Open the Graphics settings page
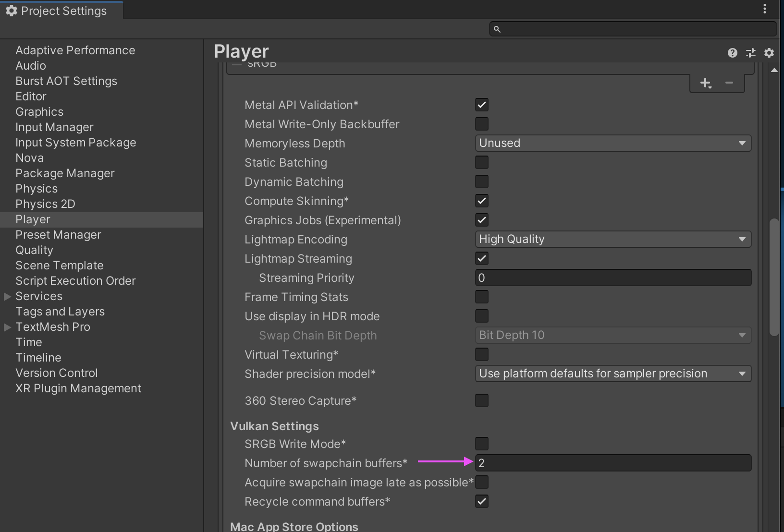Screen dimensions: 784x532 click(39, 111)
